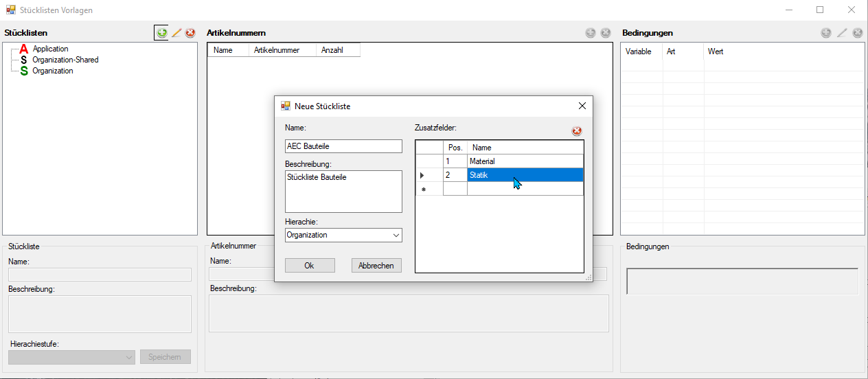
Task: Grab the dialog resize grip corner
Action: click(588, 277)
